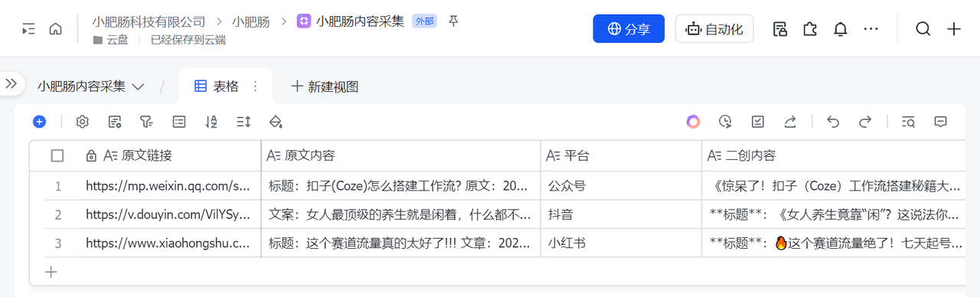This screenshot has width=980, height=297.
Task: Open the search magnifier in header
Action: pyautogui.click(x=923, y=29)
